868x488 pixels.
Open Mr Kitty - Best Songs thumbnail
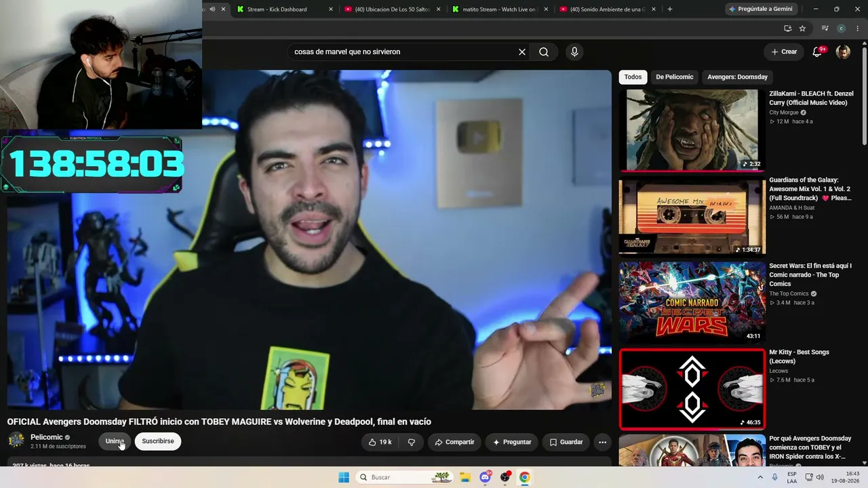(x=692, y=389)
